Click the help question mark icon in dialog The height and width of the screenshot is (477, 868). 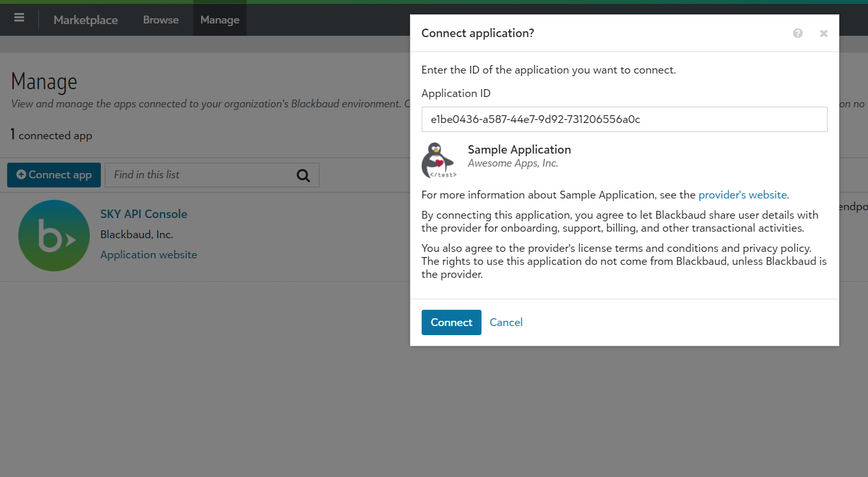798,33
